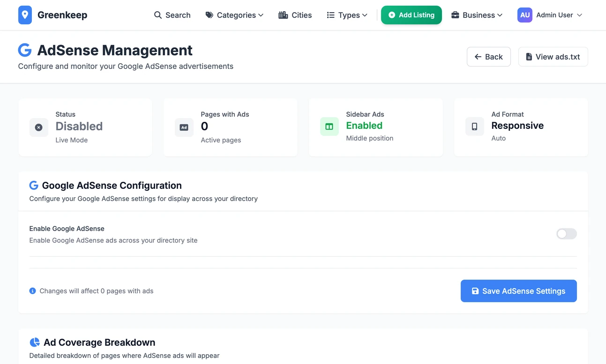
Task: Click the info icon next to Changes notice
Action: (x=32, y=291)
